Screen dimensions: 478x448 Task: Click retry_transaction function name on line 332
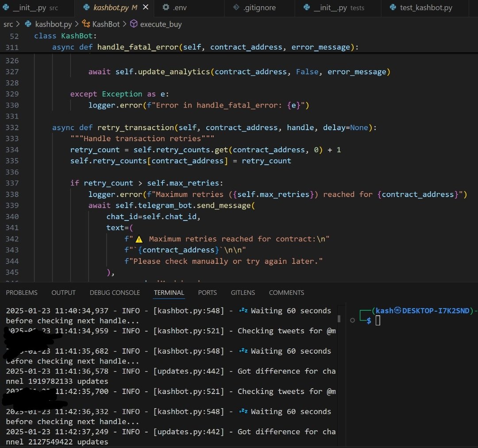pos(135,127)
